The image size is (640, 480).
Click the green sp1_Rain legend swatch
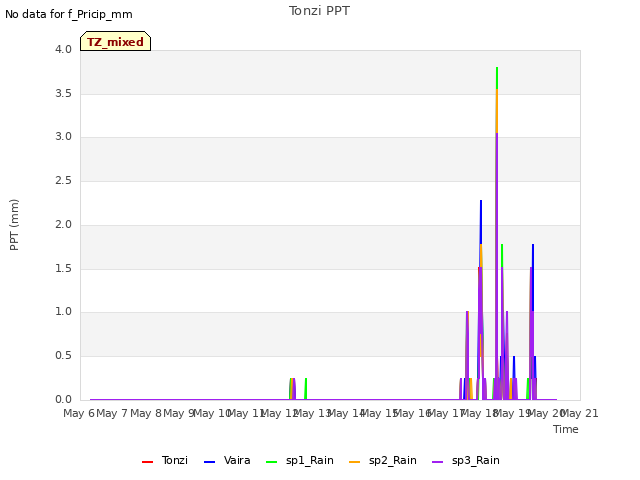(271, 462)
